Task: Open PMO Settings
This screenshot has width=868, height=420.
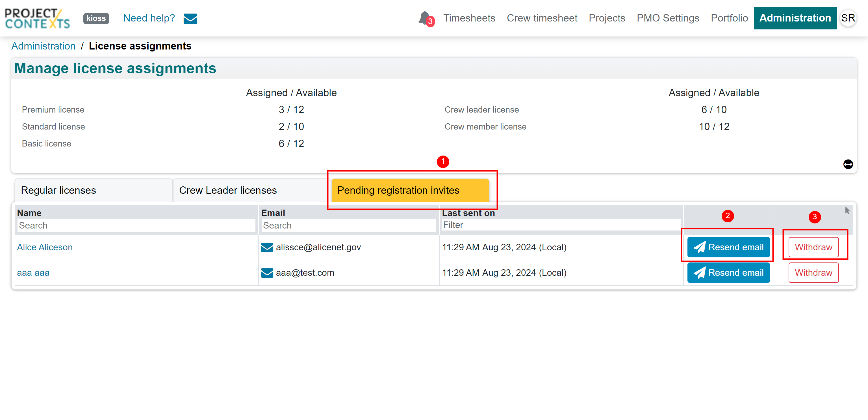Action: [x=668, y=18]
